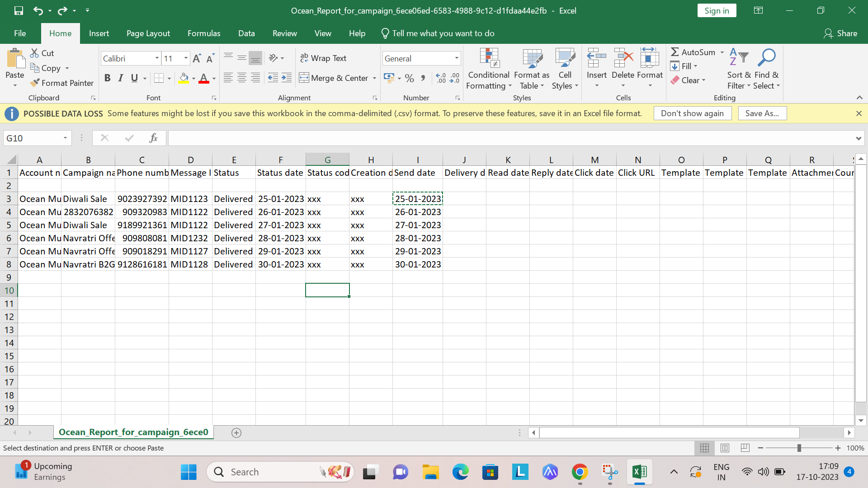Screen dimensions: 868x488
Task: Open the font name Calibri dropdown
Action: [157, 58]
